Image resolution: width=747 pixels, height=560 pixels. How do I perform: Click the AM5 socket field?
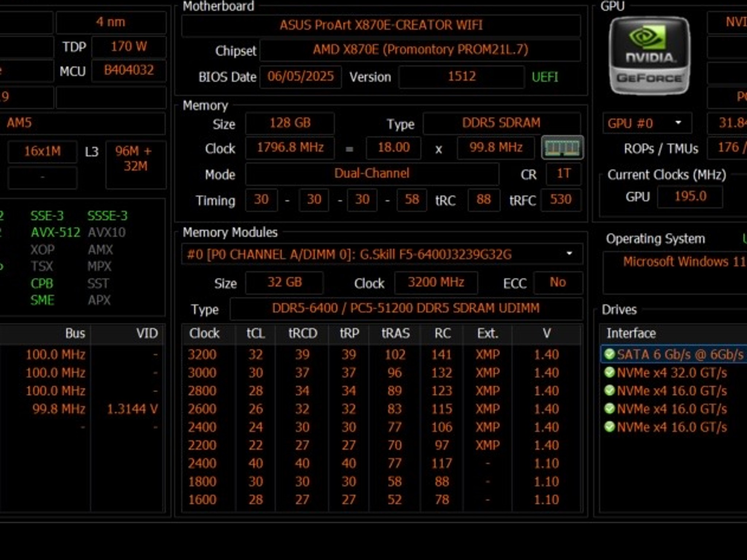tap(82, 123)
